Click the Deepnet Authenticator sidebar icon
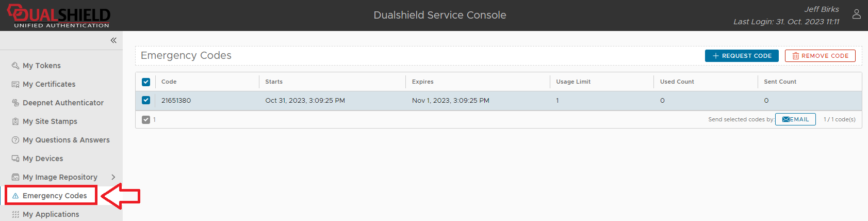 (x=15, y=103)
